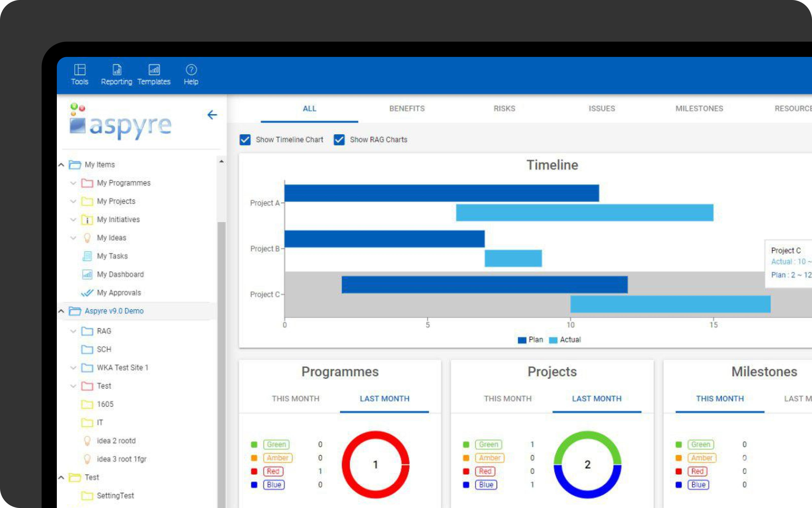This screenshot has width=812, height=508.
Task: Expand the My Projects chevron
Action: pyautogui.click(x=73, y=201)
